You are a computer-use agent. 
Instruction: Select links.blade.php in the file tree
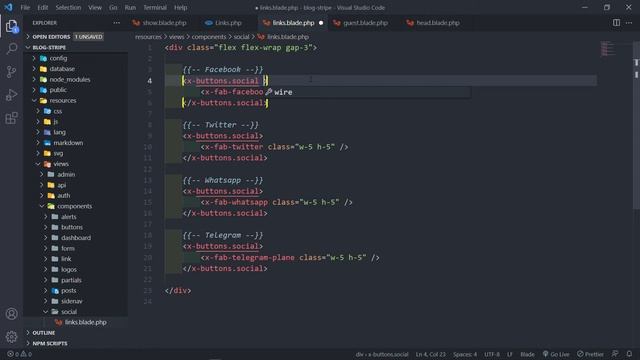[x=75, y=322]
